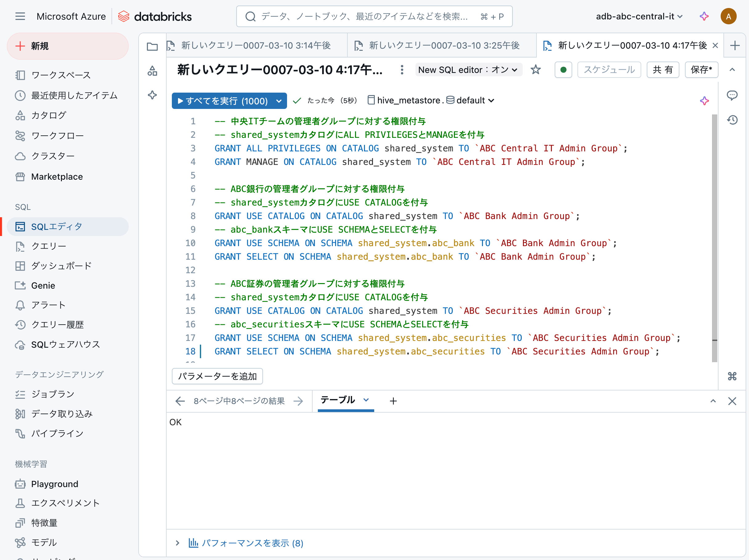The width and height of the screenshot is (749, 560).
Task: Click the 保存 button
Action: tap(701, 70)
